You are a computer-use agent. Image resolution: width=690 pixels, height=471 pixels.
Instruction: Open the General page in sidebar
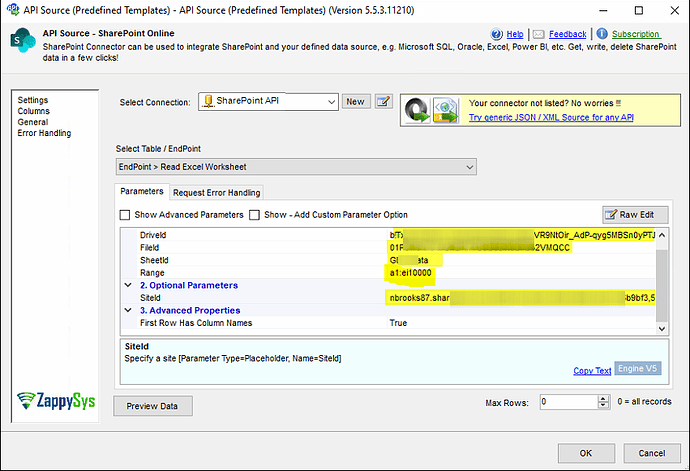[x=33, y=122]
